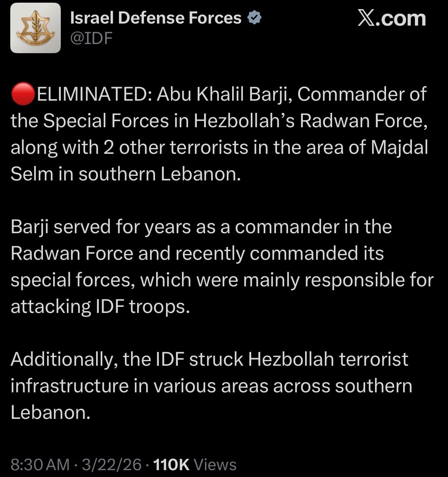Click the final word Lebanon in the post
The width and height of the screenshot is (448, 477).
point(50,412)
